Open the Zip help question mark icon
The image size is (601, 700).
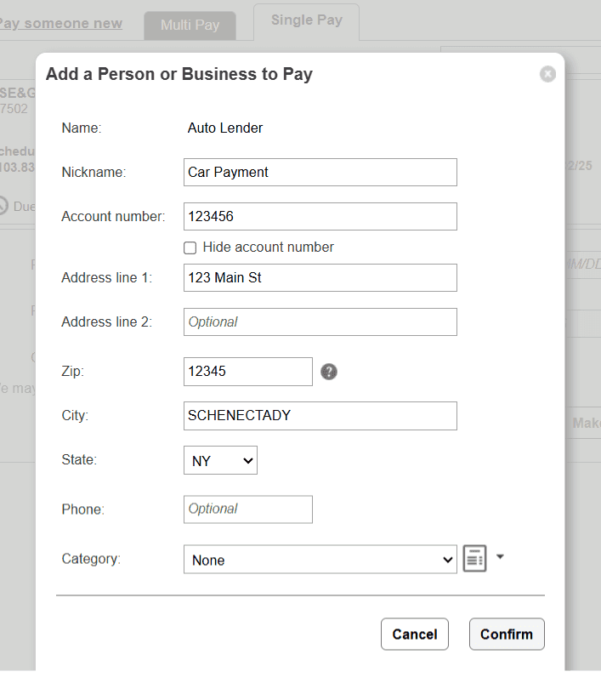329,372
